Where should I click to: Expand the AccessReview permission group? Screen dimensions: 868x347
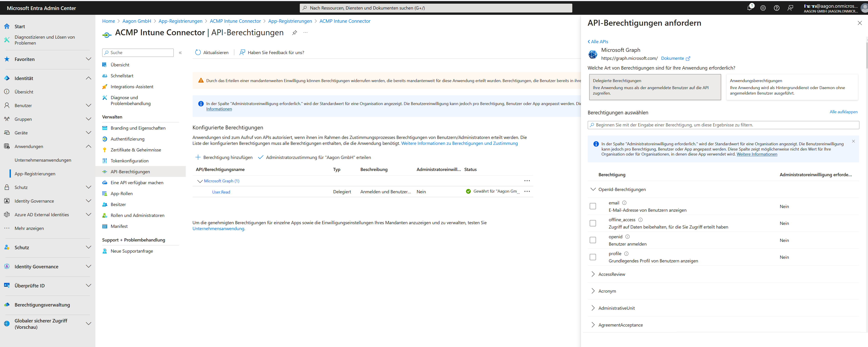pos(593,274)
